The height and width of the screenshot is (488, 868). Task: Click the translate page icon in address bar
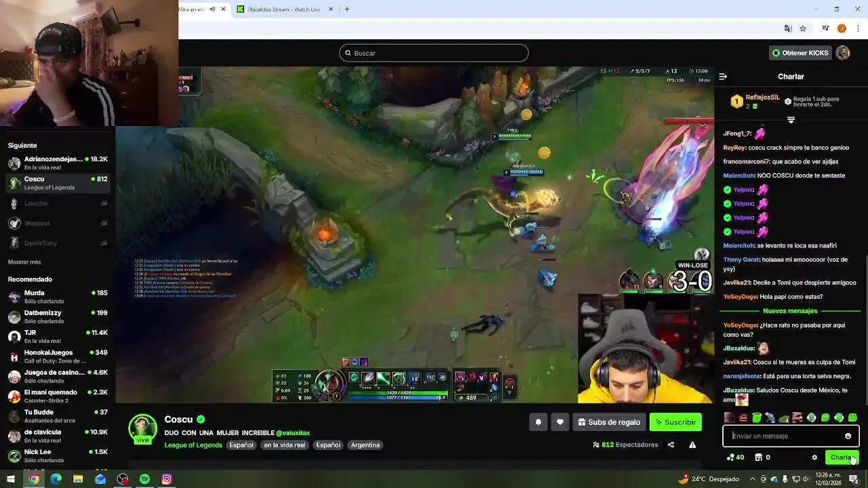[x=788, y=28]
